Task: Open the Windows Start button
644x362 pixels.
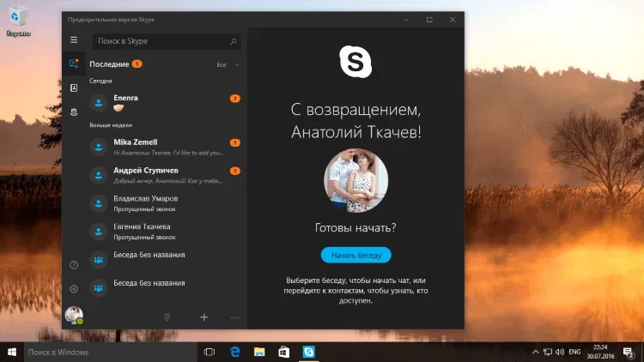Action: click(12, 352)
